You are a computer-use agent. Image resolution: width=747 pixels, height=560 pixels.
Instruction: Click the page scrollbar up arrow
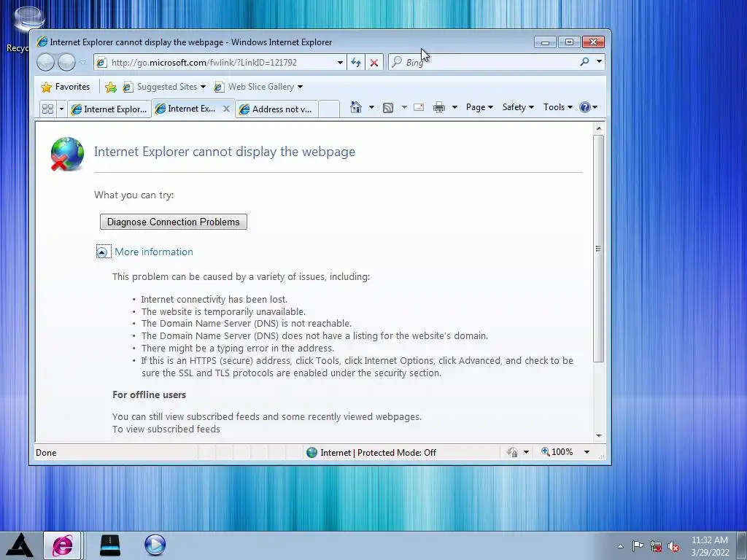click(x=599, y=128)
